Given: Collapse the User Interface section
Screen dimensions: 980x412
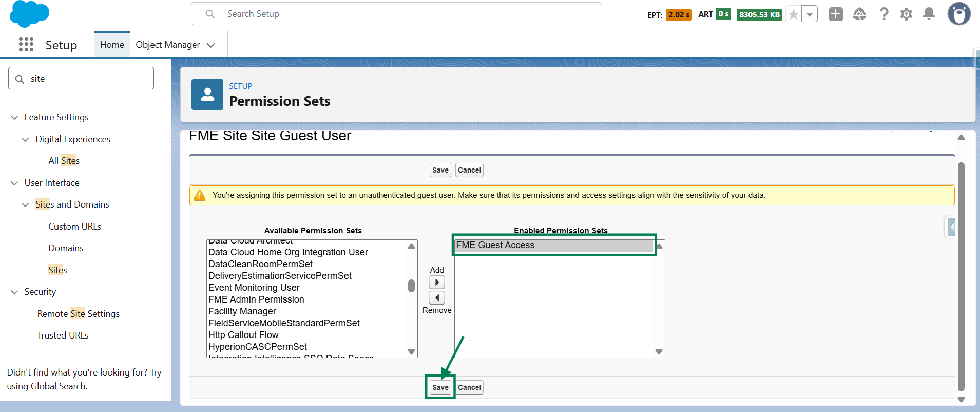Looking at the screenshot, I should (x=14, y=183).
